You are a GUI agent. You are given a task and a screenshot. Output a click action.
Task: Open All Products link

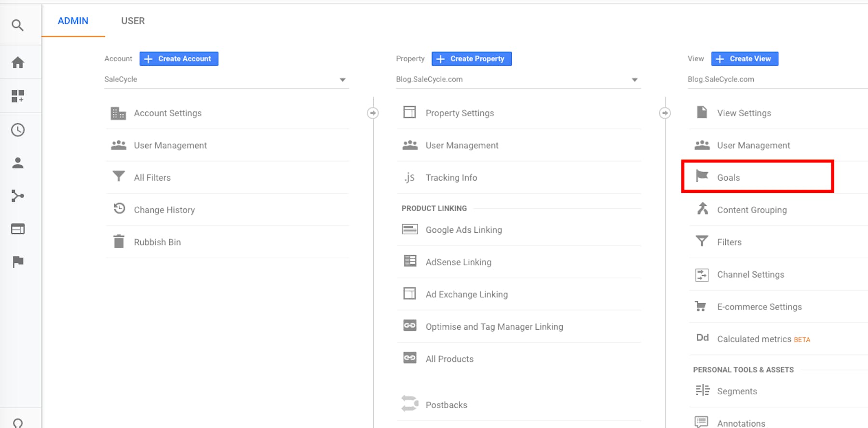(x=449, y=359)
